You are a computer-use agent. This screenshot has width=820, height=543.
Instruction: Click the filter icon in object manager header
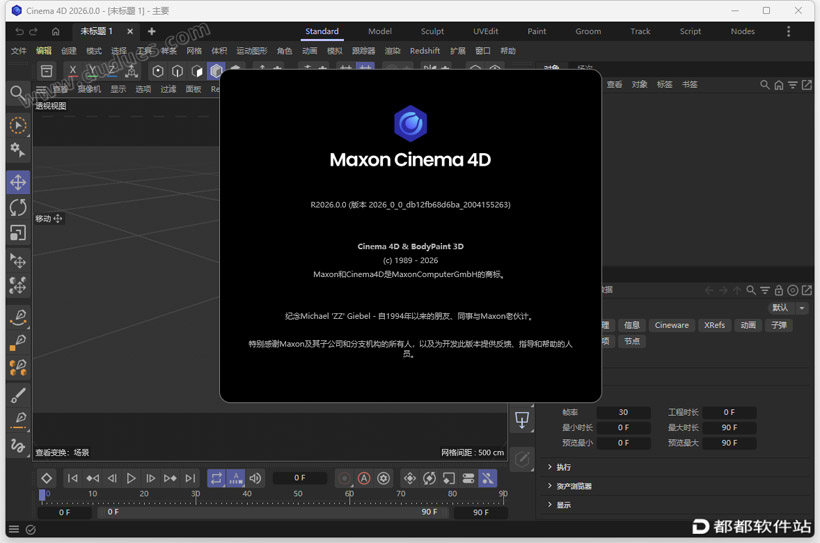(793, 85)
